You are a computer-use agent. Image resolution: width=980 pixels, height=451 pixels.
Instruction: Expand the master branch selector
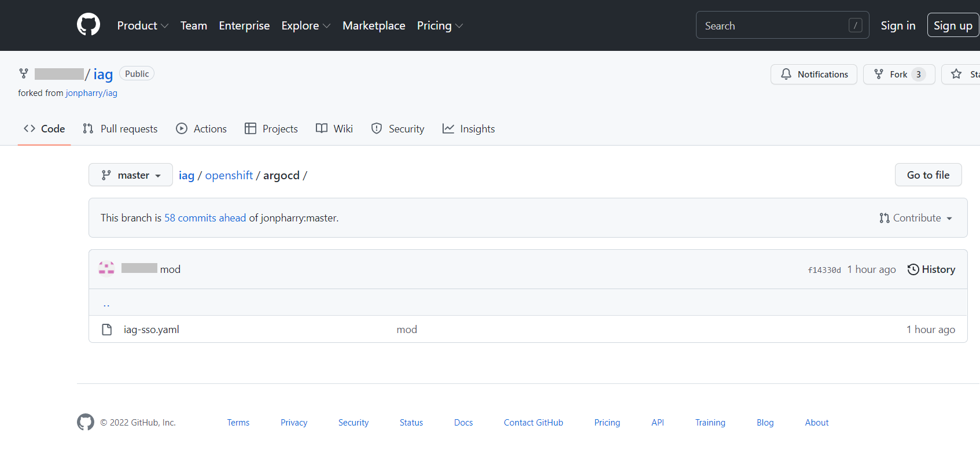coord(131,175)
